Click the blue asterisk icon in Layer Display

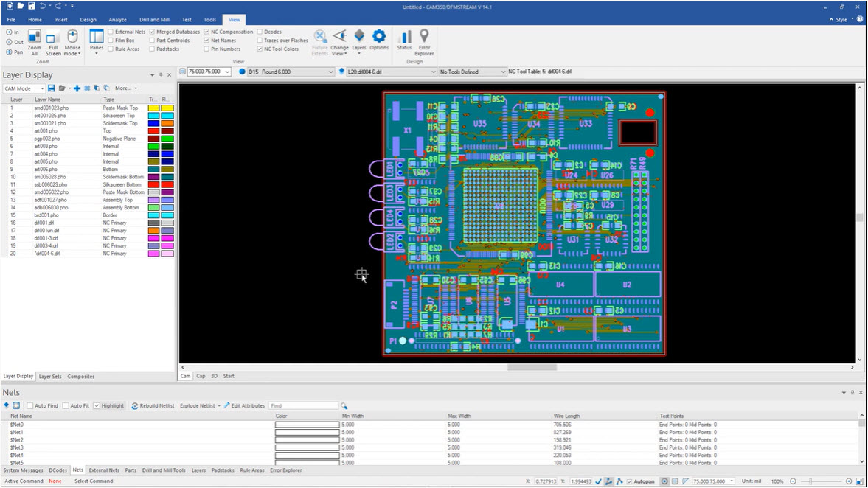click(87, 88)
